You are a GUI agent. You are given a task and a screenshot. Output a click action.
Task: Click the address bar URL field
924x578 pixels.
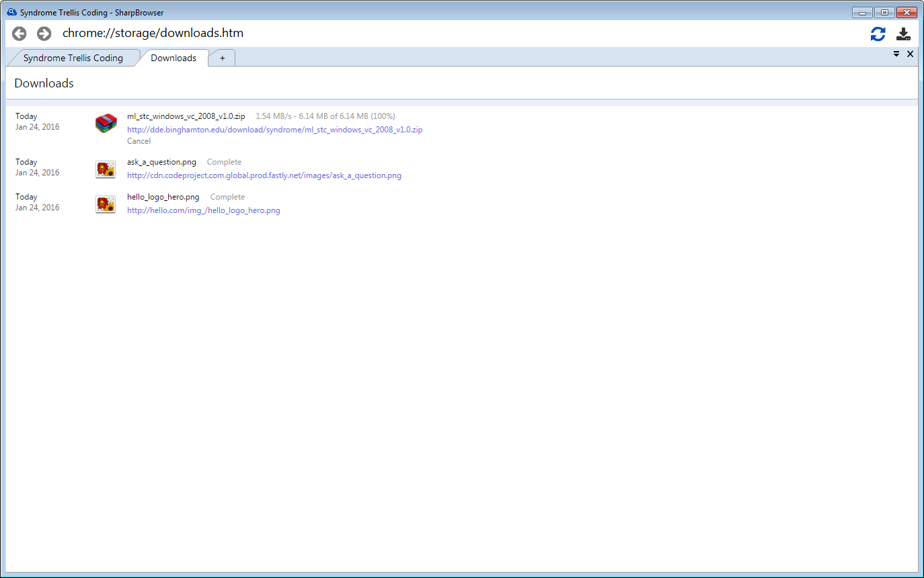coord(403,33)
